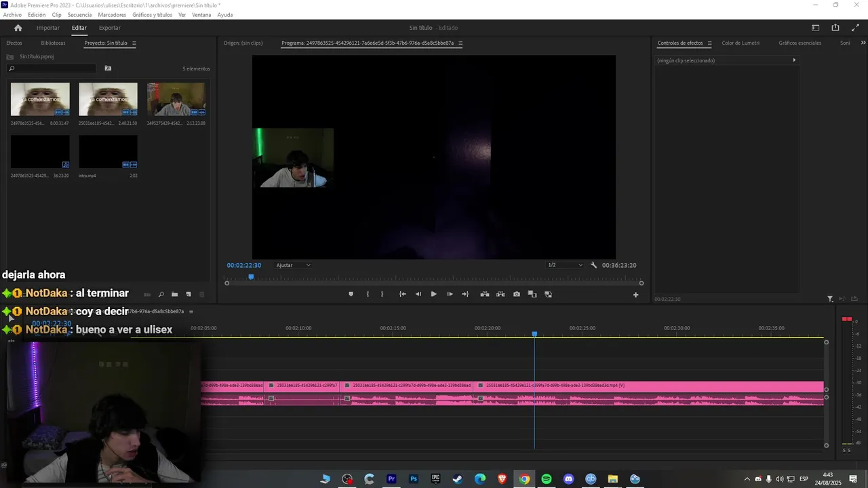Open the Gráficos y títulos menu
Image resolution: width=868 pixels, height=488 pixels.
pyautogui.click(x=152, y=15)
